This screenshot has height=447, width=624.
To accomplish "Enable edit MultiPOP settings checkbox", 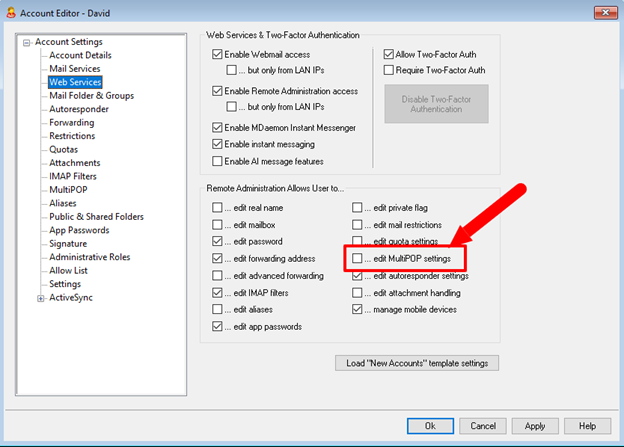I will click(357, 258).
